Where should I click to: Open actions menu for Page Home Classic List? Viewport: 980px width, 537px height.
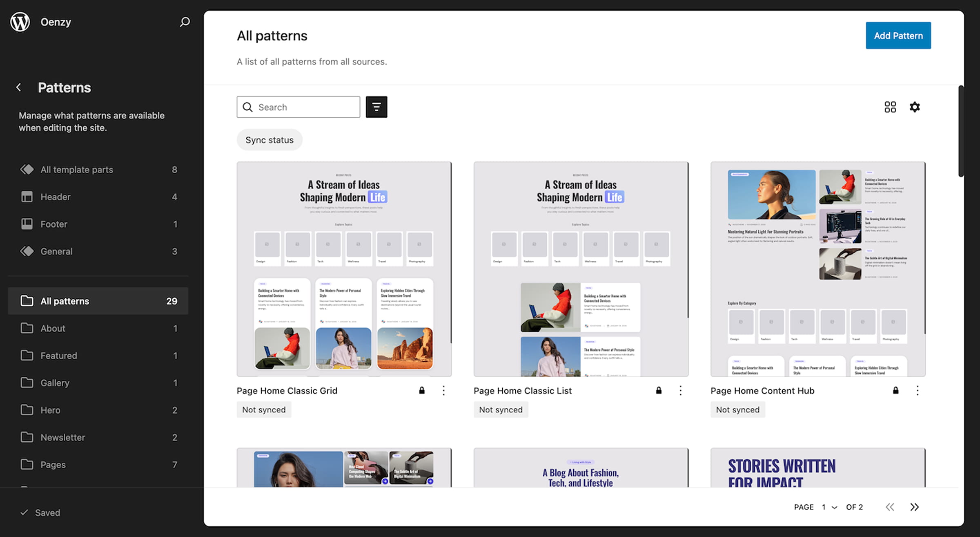[680, 391]
